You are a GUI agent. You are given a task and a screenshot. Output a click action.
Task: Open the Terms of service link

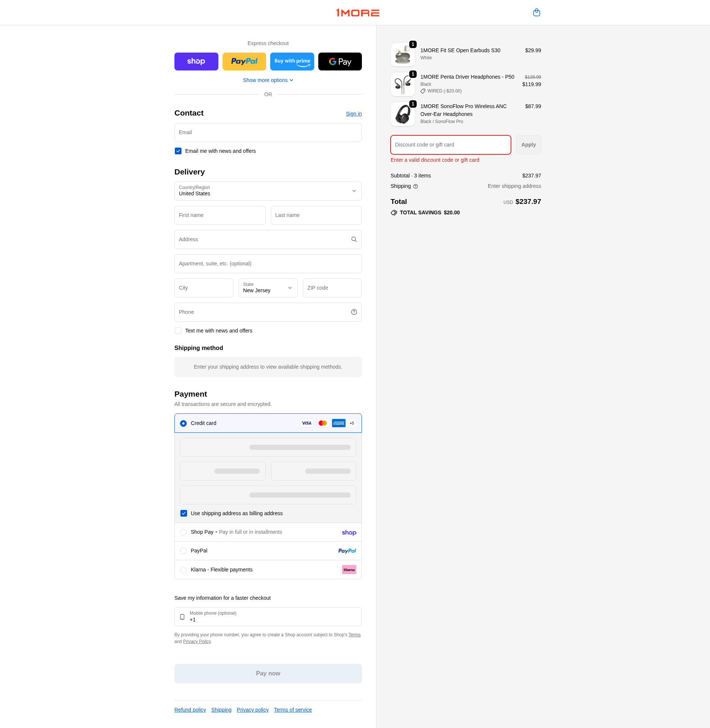tap(292, 709)
